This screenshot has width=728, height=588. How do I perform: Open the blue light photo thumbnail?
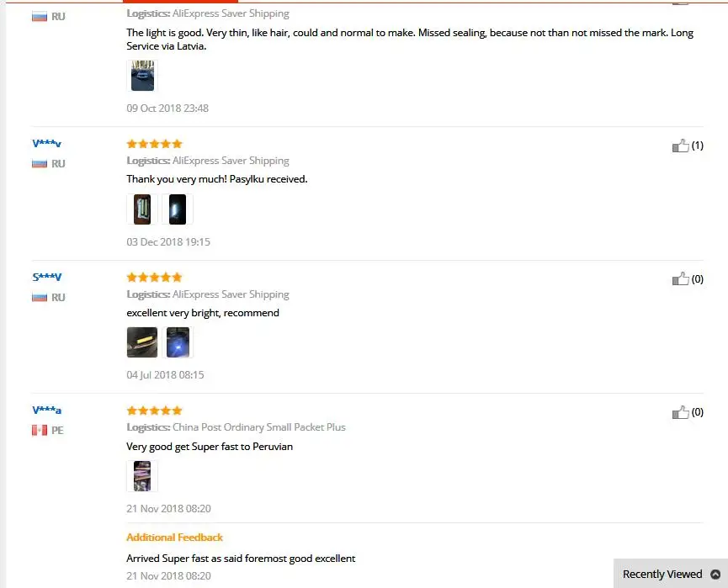point(178,342)
